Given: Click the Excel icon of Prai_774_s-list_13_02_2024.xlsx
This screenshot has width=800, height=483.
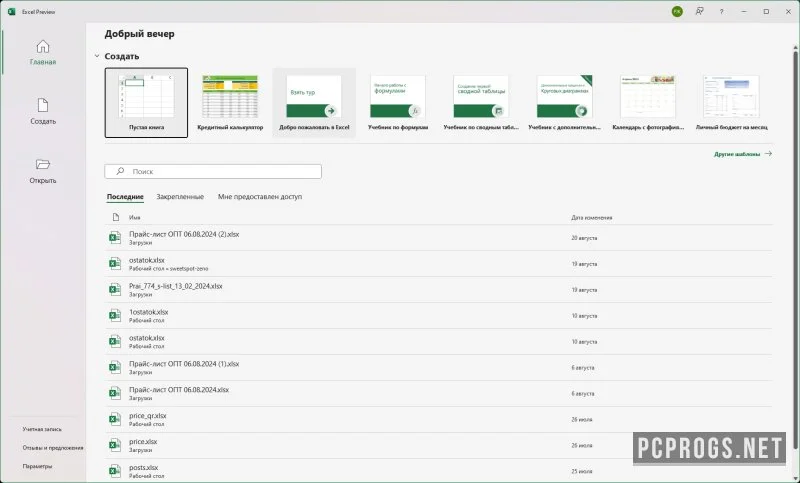Looking at the screenshot, I should pyautogui.click(x=115, y=290).
